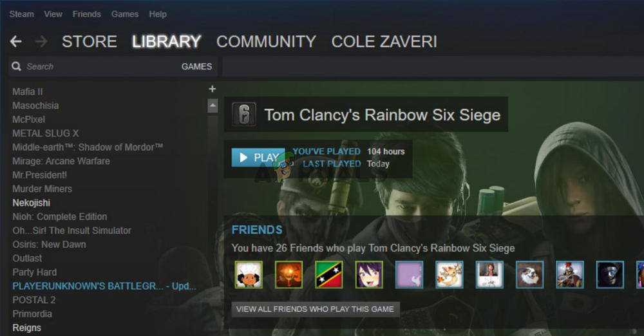Open the purple-haired anime avatar friend
Screen dimensions: 644x336
pyautogui.click(x=369, y=274)
